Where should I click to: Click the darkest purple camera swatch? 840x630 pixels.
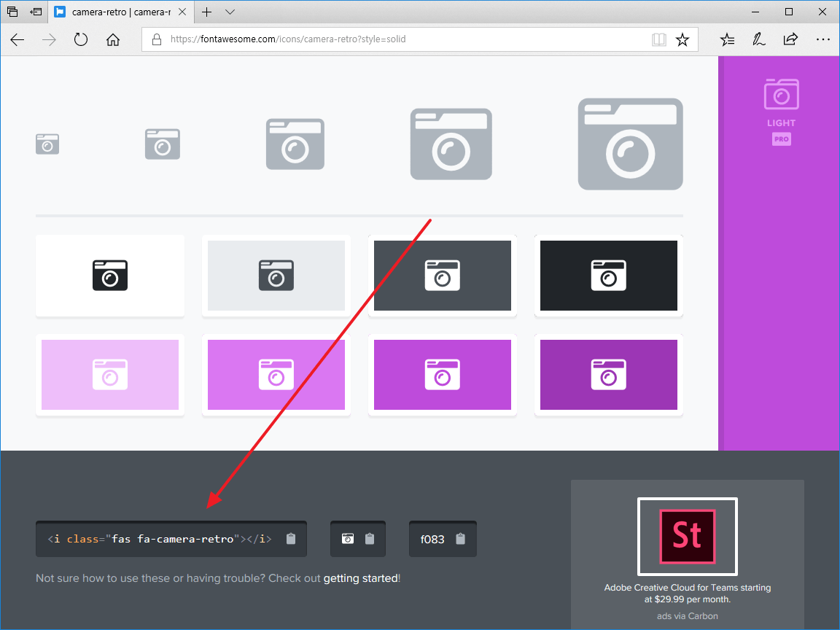pos(609,375)
